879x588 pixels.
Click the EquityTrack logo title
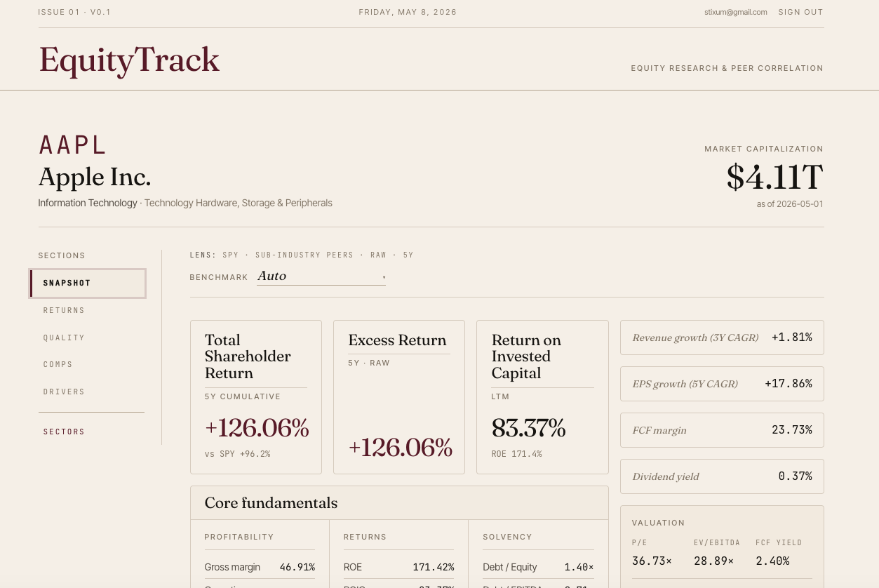click(129, 60)
